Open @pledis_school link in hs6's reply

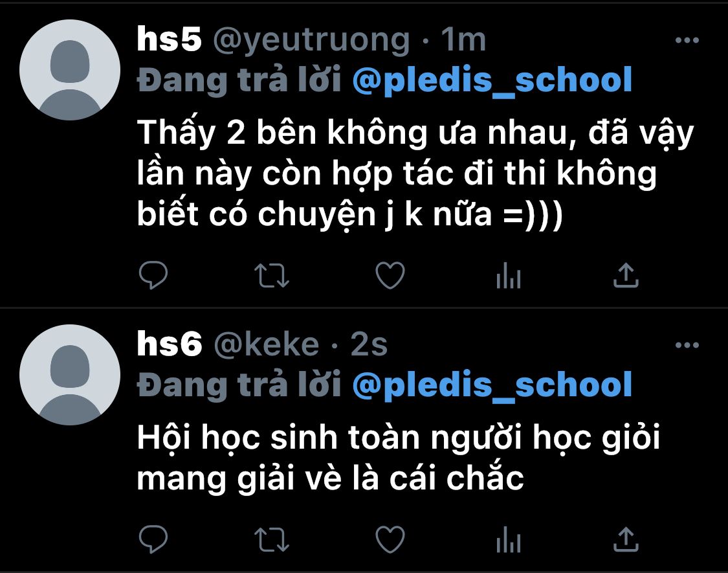[x=492, y=385]
